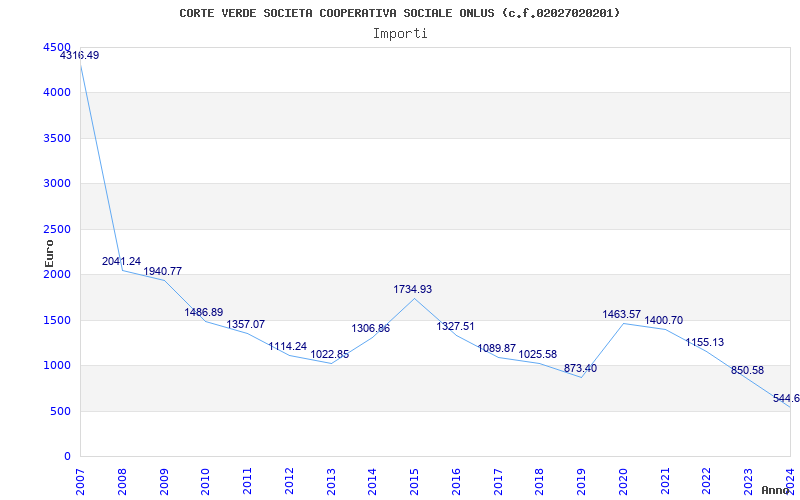Click the 850.58 data label
The image size is (800, 500).
click(747, 370)
